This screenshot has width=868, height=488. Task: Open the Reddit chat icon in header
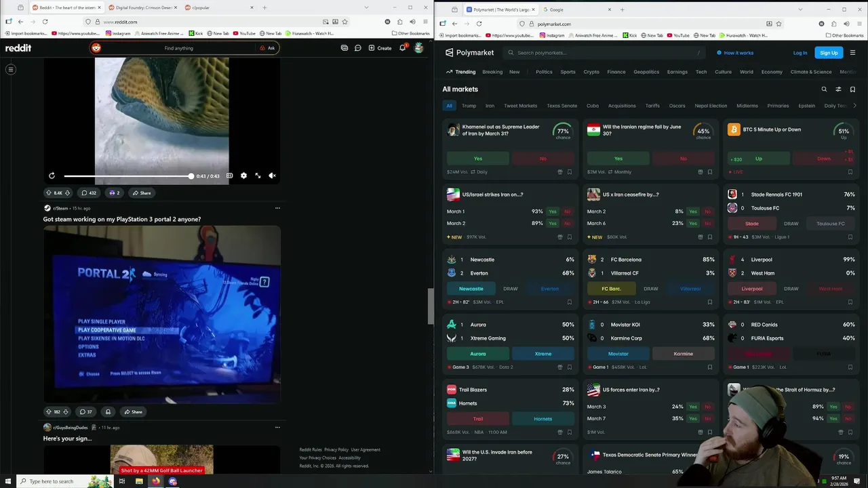358,48
